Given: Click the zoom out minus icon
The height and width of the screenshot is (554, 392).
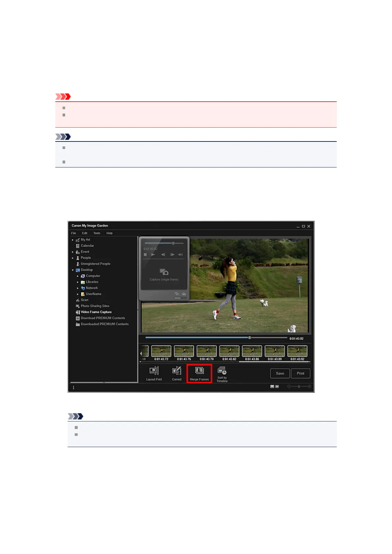Looking at the screenshot, I should [289, 387].
